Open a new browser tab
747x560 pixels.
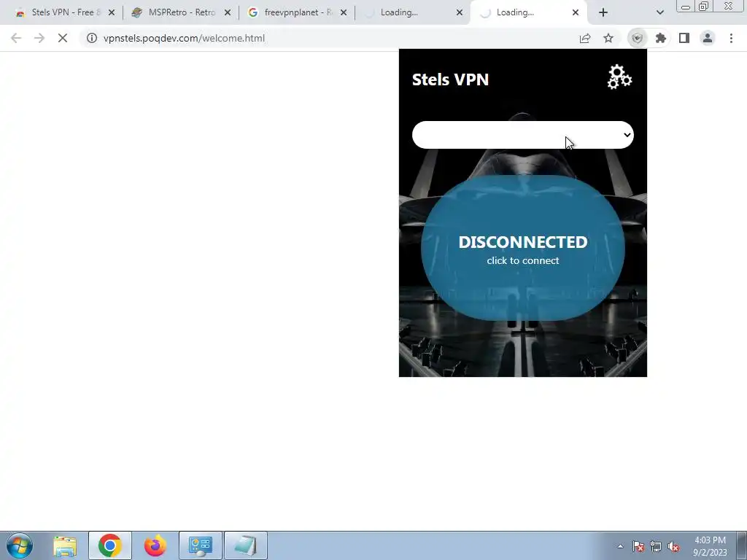(x=603, y=13)
